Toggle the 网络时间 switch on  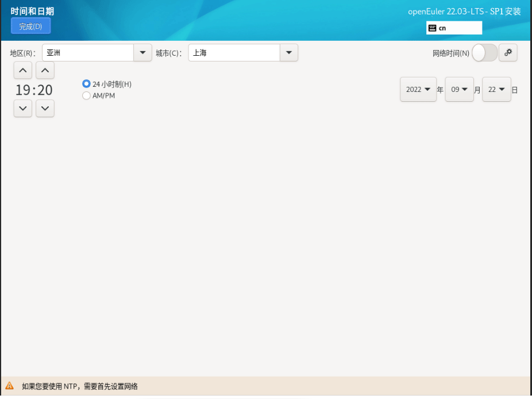click(484, 53)
